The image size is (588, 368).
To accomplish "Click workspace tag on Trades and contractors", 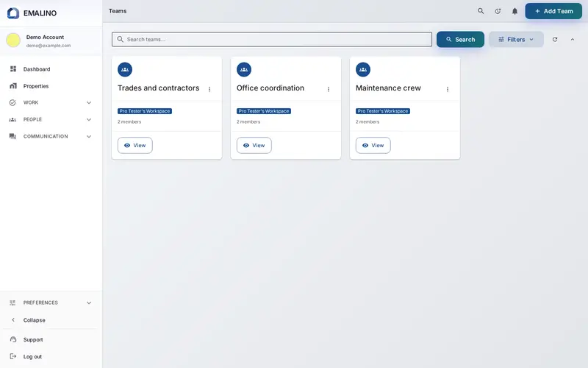I will point(145,111).
